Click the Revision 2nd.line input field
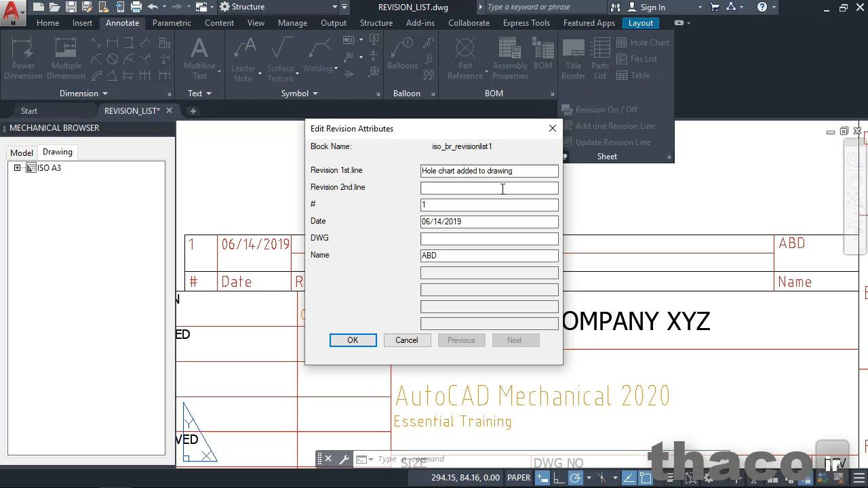The height and width of the screenshot is (488, 868). (x=489, y=188)
